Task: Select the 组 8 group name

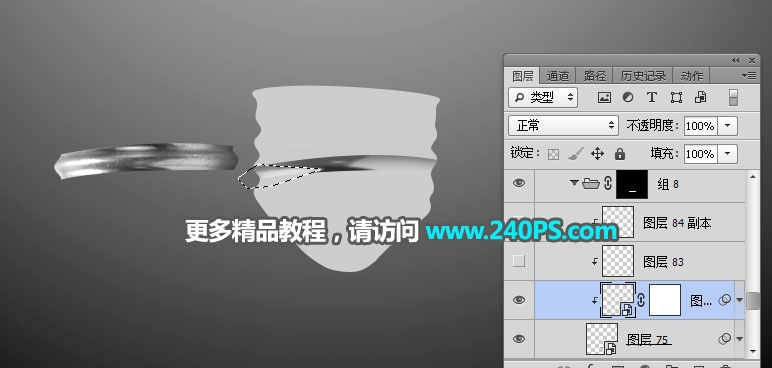Action: (x=668, y=184)
